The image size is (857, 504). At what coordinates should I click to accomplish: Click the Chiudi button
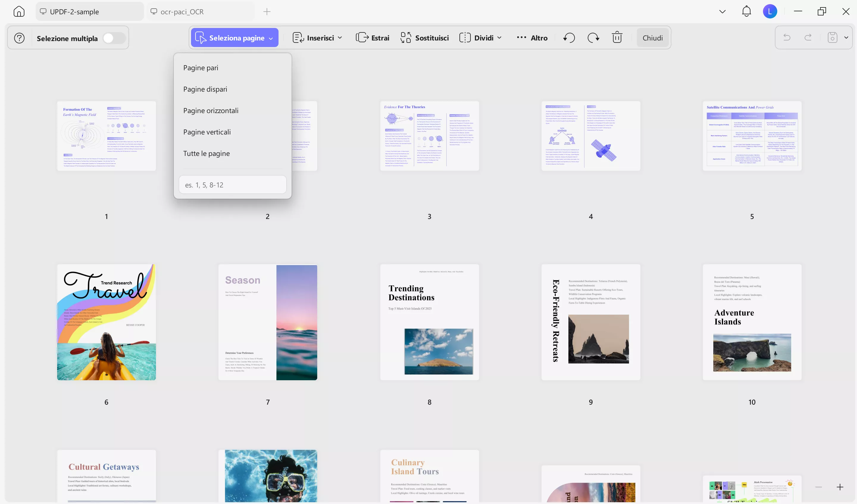tap(652, 37)
